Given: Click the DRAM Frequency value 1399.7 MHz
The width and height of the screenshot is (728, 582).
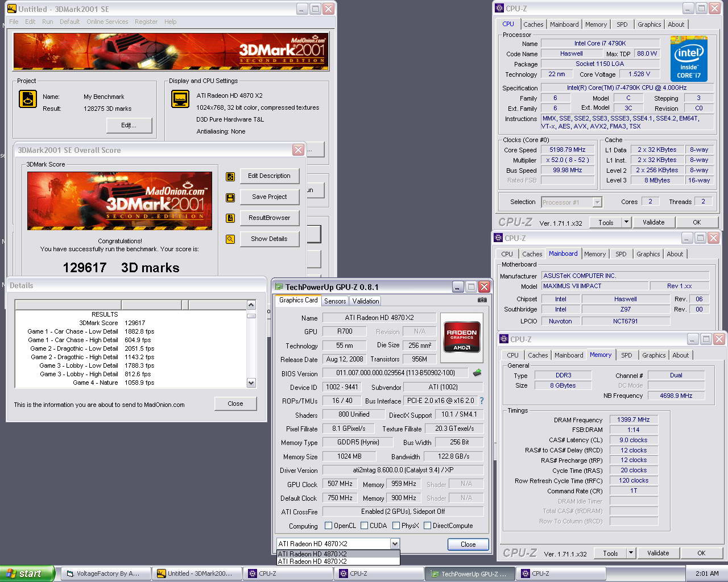Looking at the screenshot, I should pos(634,419).
